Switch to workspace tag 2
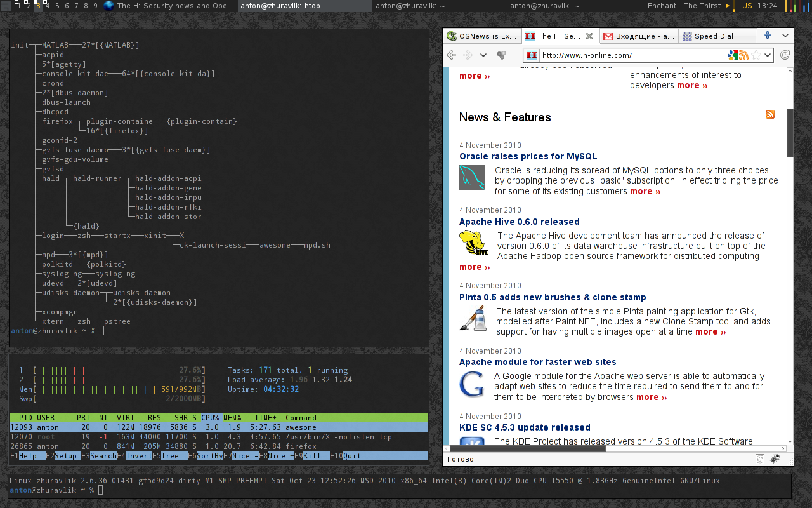The width and height of the screenshot is (812, 508). [28, 6]
